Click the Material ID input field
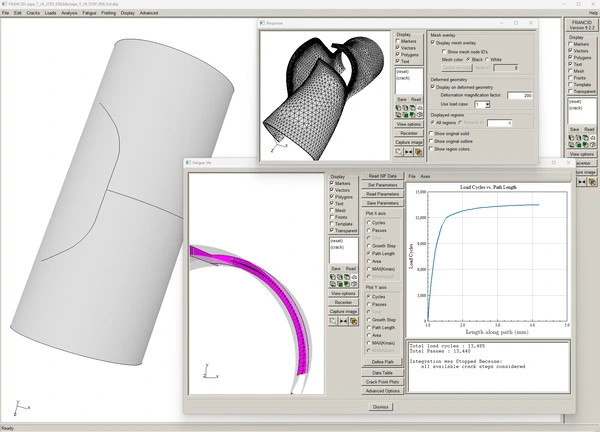600x432 pixels. [500, 123]
